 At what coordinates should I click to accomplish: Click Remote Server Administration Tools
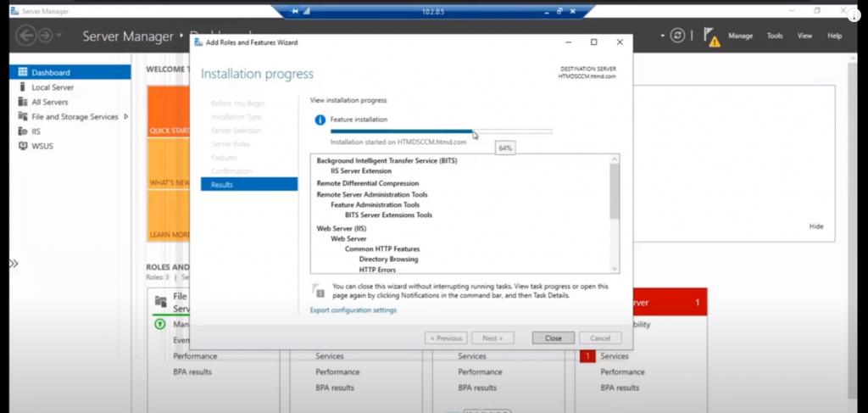372,194
